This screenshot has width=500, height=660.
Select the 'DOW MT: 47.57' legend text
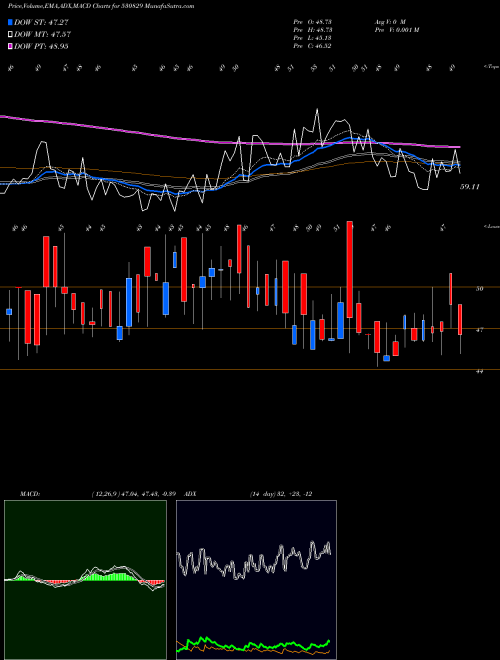tap(42, 35)
